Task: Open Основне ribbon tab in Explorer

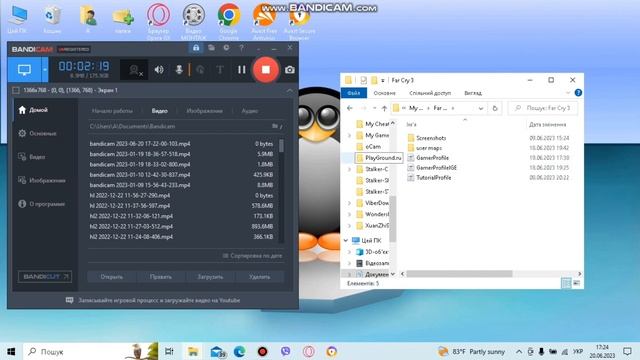Action: point(384,93)
